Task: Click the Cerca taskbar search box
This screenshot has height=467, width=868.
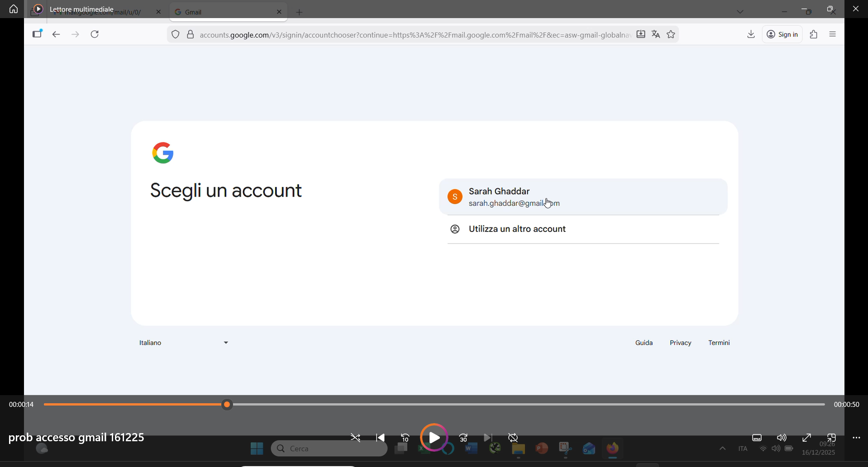Action: tap(329, 448)
